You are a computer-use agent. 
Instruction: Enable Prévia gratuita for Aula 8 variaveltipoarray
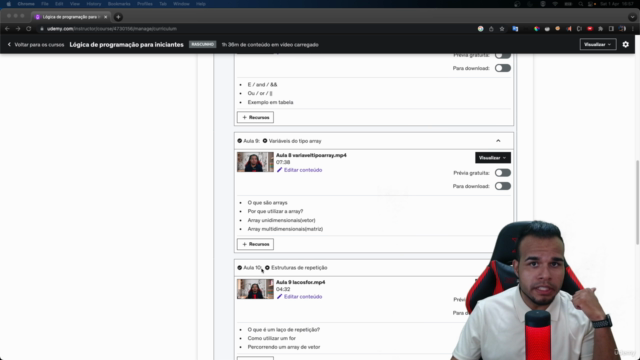tap(502, 173)
